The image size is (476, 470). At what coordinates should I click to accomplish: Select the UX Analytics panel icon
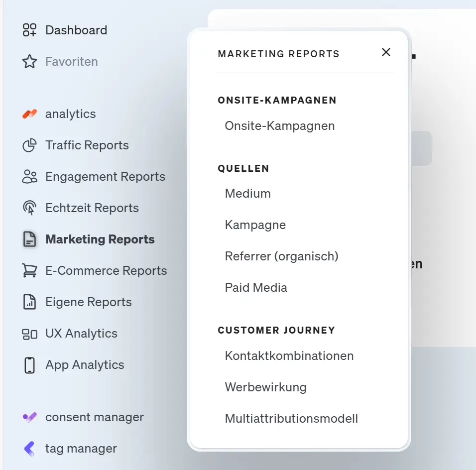[30, 333]
